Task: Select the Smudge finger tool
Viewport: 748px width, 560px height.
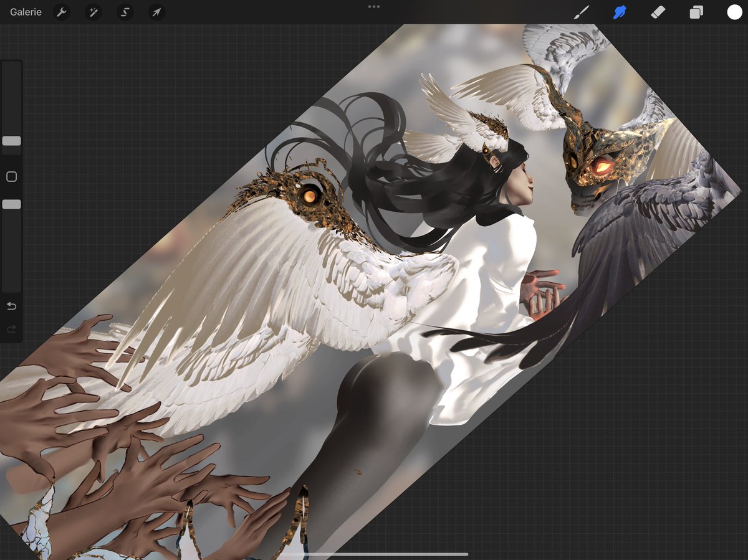Action: click(620, 12)
